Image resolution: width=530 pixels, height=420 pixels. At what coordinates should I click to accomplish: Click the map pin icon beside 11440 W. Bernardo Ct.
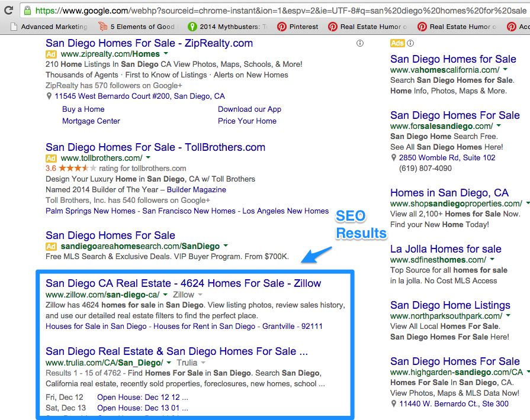393,404
